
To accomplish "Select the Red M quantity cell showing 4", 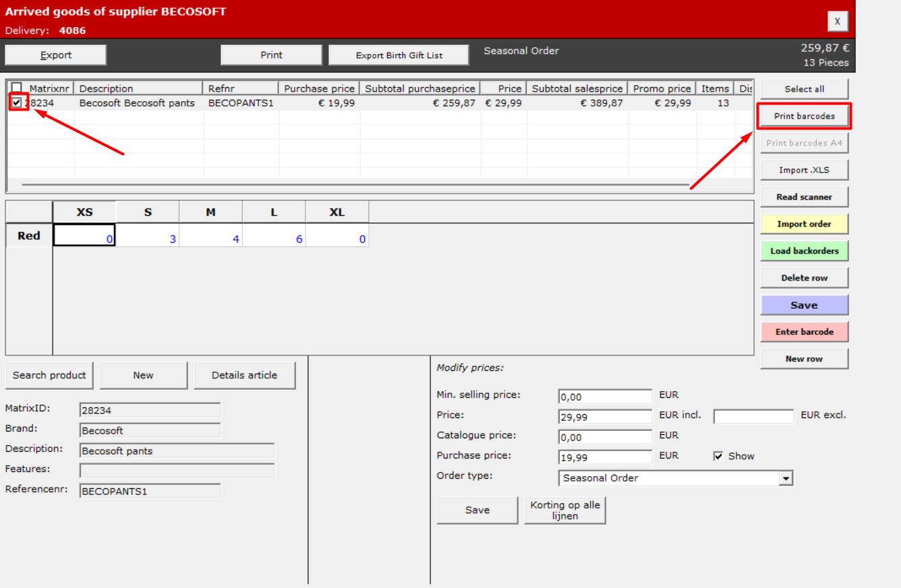I will [210, 235].
